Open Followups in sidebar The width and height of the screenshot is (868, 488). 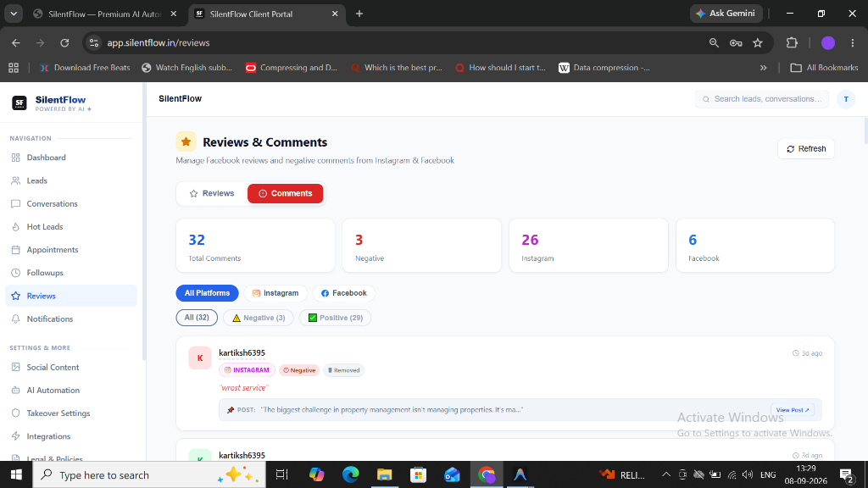[71, 273]
